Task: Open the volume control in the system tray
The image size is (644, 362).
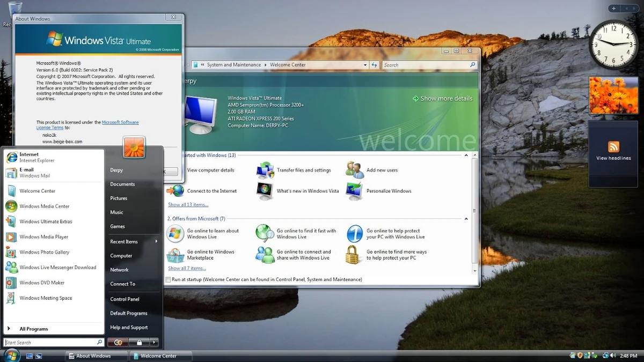Action: [612, 355]
